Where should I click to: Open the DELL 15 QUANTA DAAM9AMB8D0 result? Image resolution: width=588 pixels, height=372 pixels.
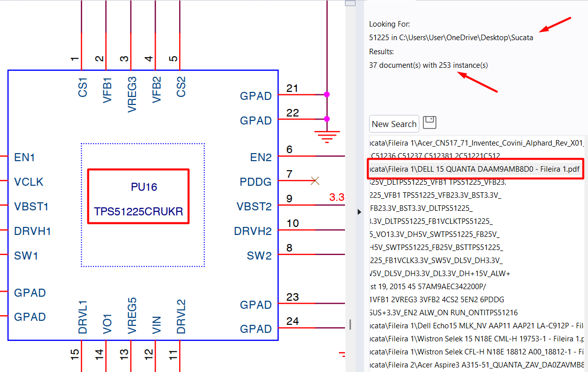pyautogui.click(x=475, y=169)
